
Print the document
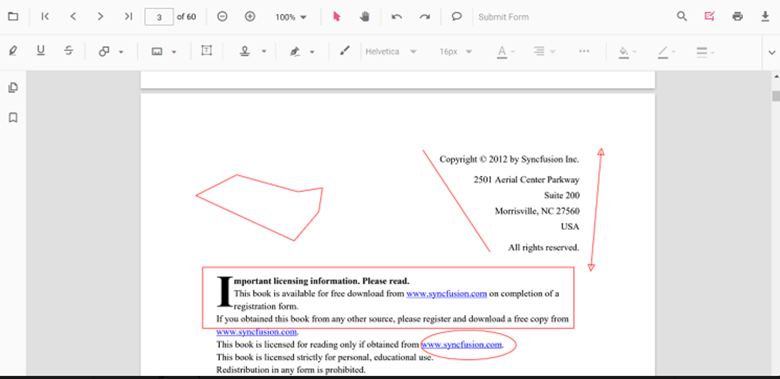(x=737, y=16)
